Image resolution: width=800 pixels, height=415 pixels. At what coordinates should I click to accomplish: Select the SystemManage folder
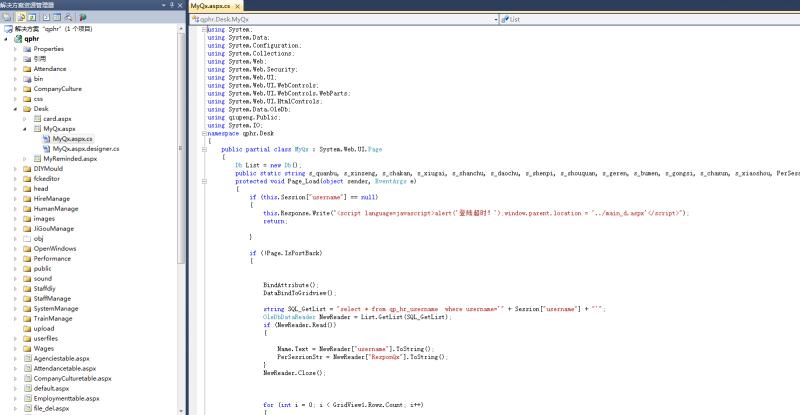click(56, 308)
